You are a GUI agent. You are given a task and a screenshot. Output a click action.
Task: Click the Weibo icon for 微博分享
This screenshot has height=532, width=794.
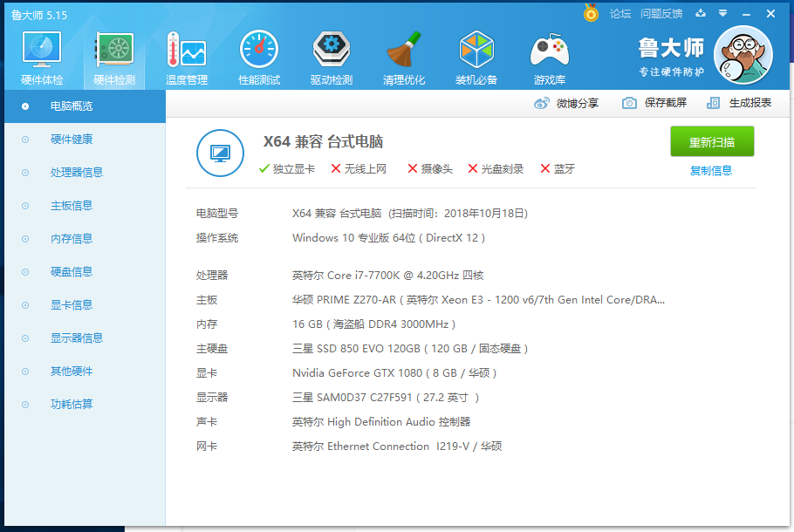(541, 103)
